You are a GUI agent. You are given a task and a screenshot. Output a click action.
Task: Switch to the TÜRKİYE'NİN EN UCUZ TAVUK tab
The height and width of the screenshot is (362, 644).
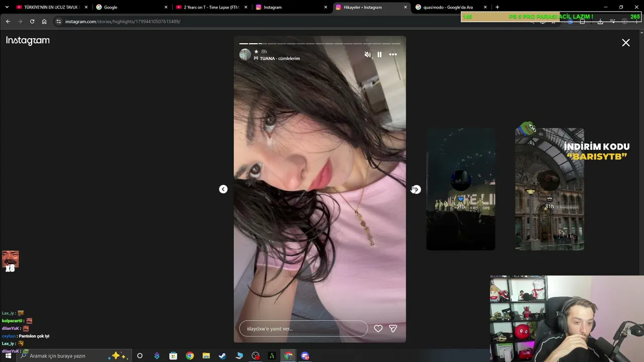tap(51, 7)
